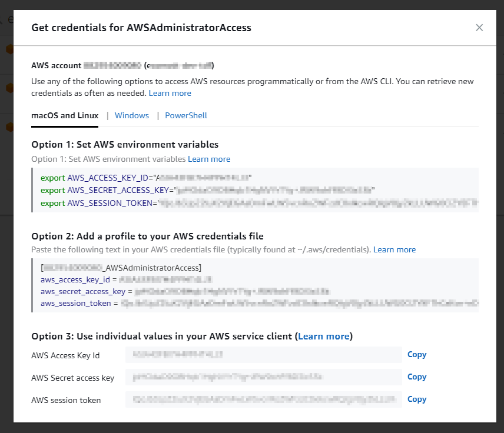Click the aws_session_token line in Option 2
This screenshot has height=433, width=504.
pos(260,303)
